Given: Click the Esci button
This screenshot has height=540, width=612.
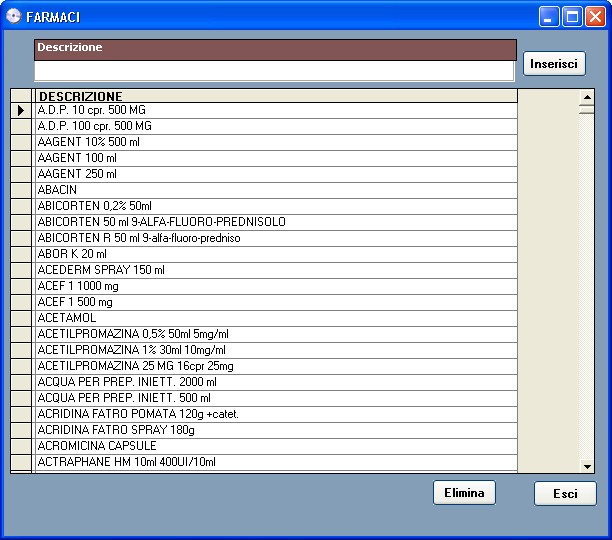Looking at the screenshot, I should pyautogui.click(x=565, y=494).
